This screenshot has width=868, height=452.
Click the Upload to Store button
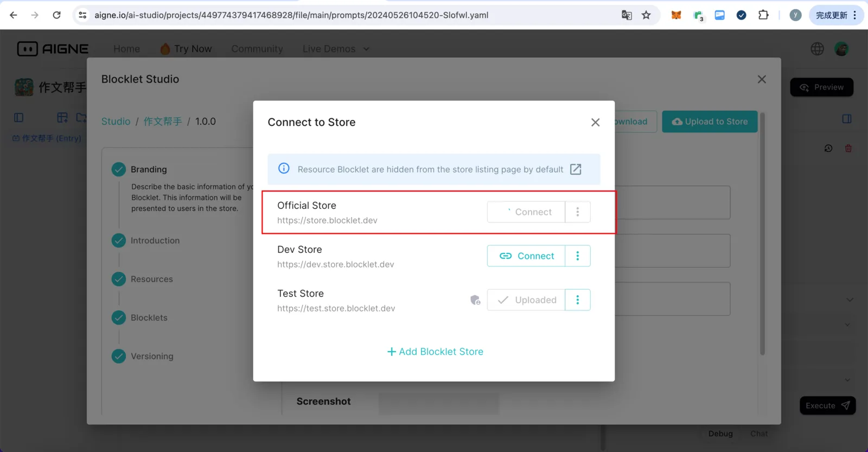point(710,122)
